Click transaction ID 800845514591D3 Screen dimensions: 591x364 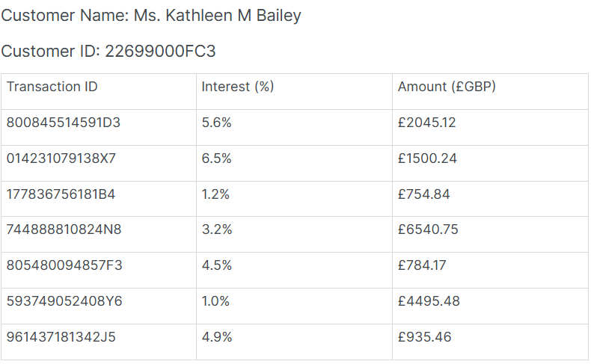(x=64, y=123)
